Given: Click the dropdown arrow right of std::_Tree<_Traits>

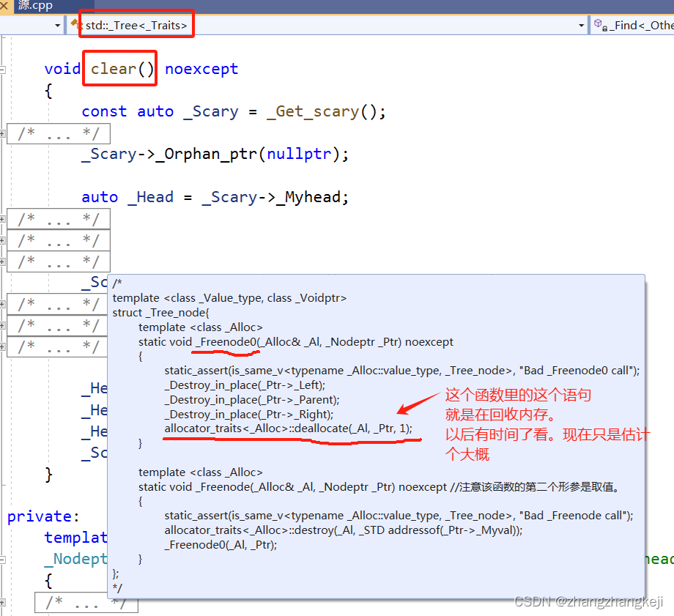Looking at the screenshot, I should coord(581,26).
